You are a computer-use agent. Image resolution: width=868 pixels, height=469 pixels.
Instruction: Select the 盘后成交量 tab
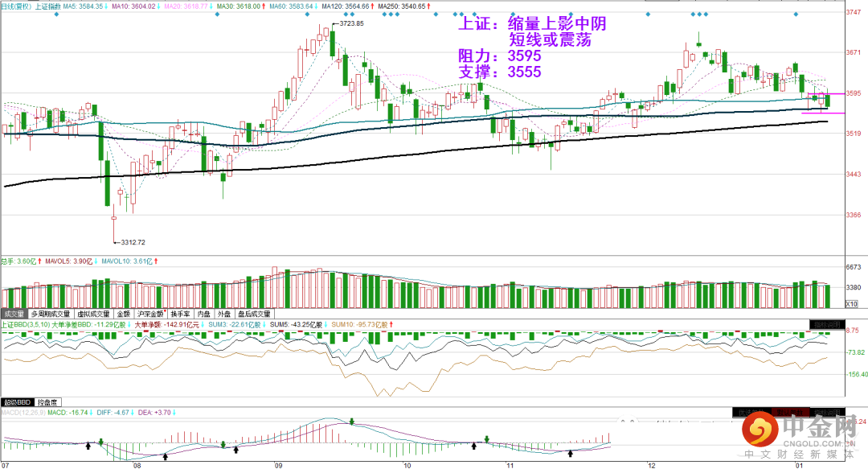click(x=255, y=314)
